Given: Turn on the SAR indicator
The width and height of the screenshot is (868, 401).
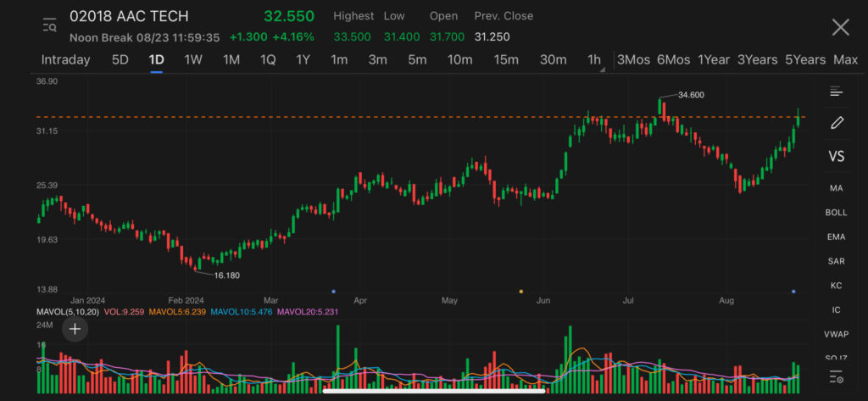Looking at the screenshot, I should pyautogui.click(x=837, y=261).
